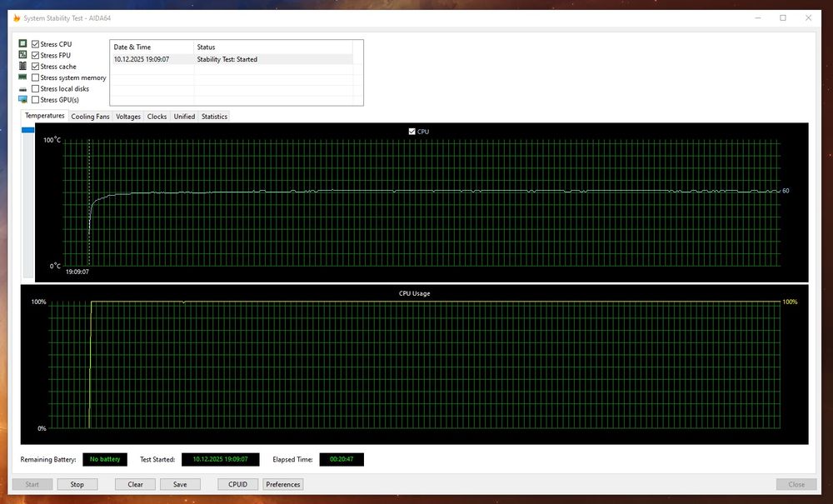
Task: Click the AIDA64 flame icon in title bar
Action: coord(17,18)
